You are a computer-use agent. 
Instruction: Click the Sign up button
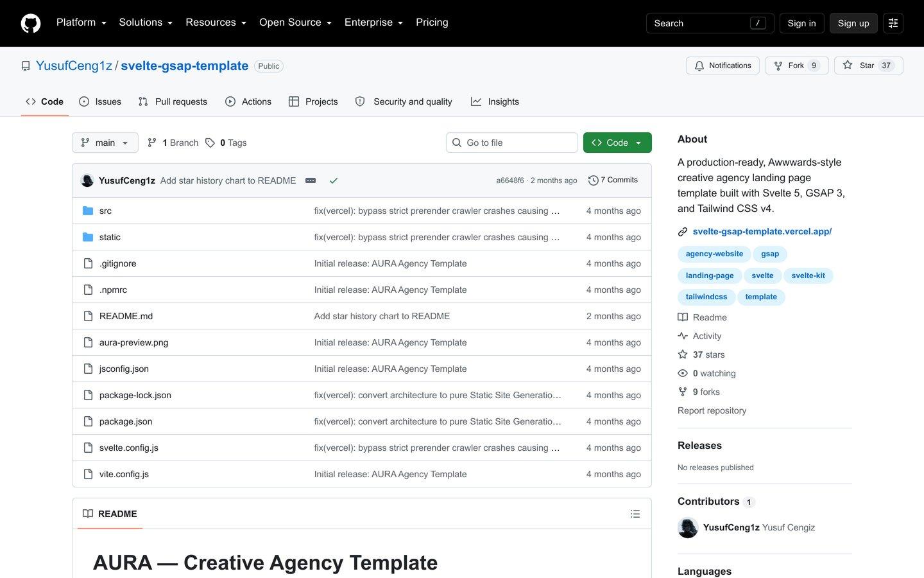(853, 23)
